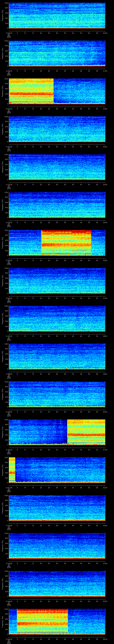114x644 pixels.
Task: Open the spectrogram panel starting at 12:42:00
Action: click(57, 508)
